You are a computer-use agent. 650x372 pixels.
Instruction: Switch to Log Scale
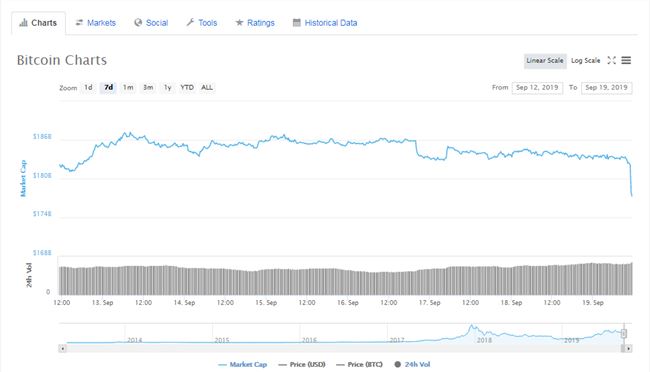tap(585, 61)
